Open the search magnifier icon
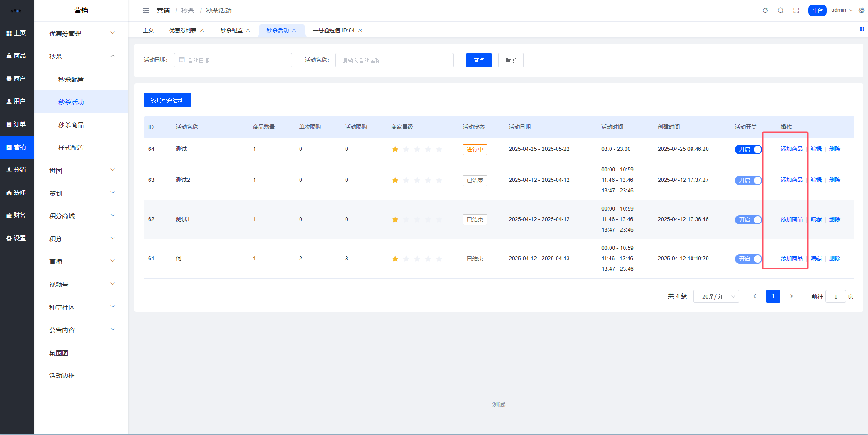 [x=780, y=10]
